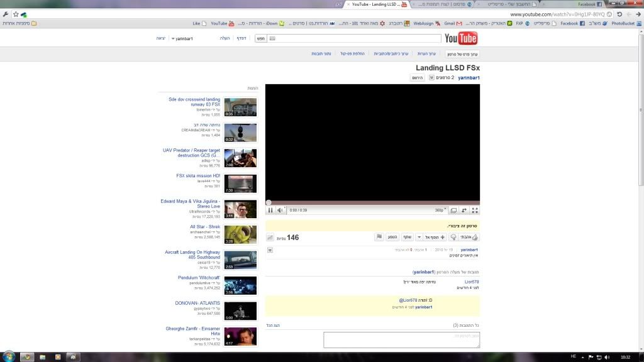Switch to the Facebook browser tab
This screenshot has height=362, width=644.
[x=574, y=4]
